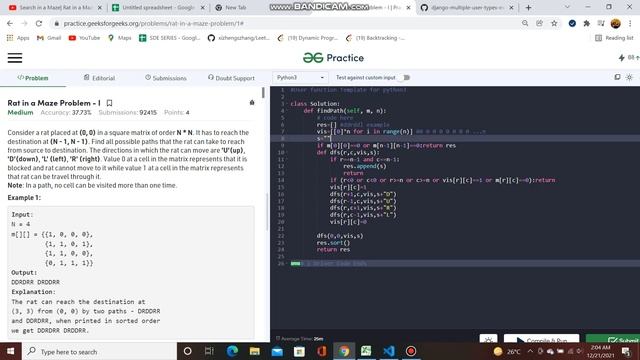Open the YouTube bookmark
The width and height of the screenshot is (640, 360).
tap(84, 38)
